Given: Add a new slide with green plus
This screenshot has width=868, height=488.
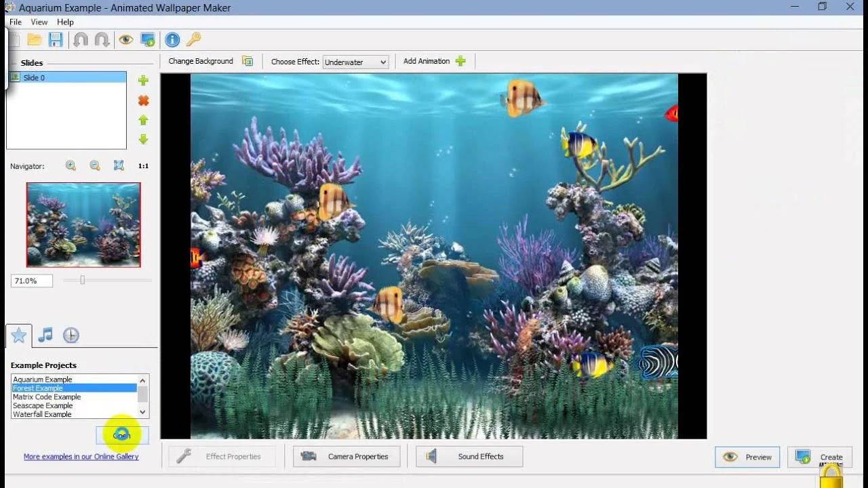Looking at the screenshot, I should [143, 81].
